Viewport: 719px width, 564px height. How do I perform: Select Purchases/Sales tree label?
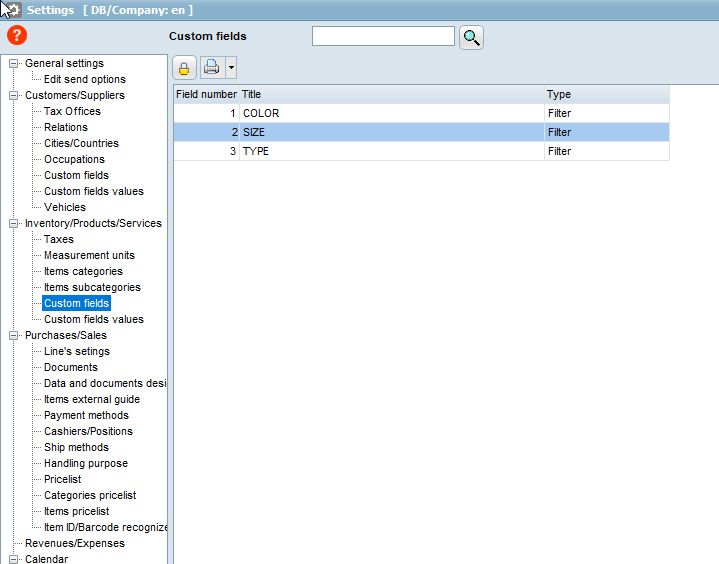coord(66,335)
